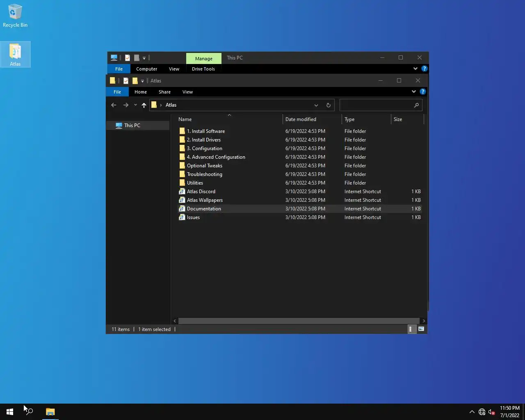Sort by Date modified column
Image resolution: width=525 pixels, height=420 pixels.
[312, 119]
